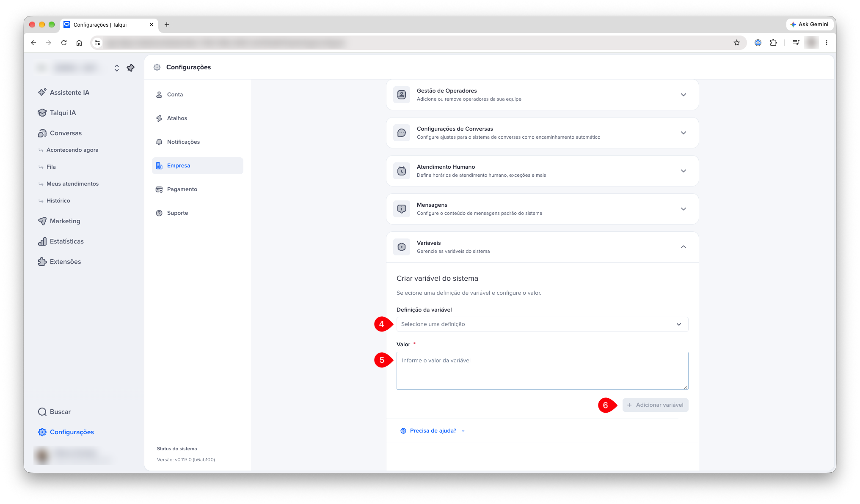Screen dimensions: 860x504
Task: Expand Gestão de Operadores section
Action: 542,95
